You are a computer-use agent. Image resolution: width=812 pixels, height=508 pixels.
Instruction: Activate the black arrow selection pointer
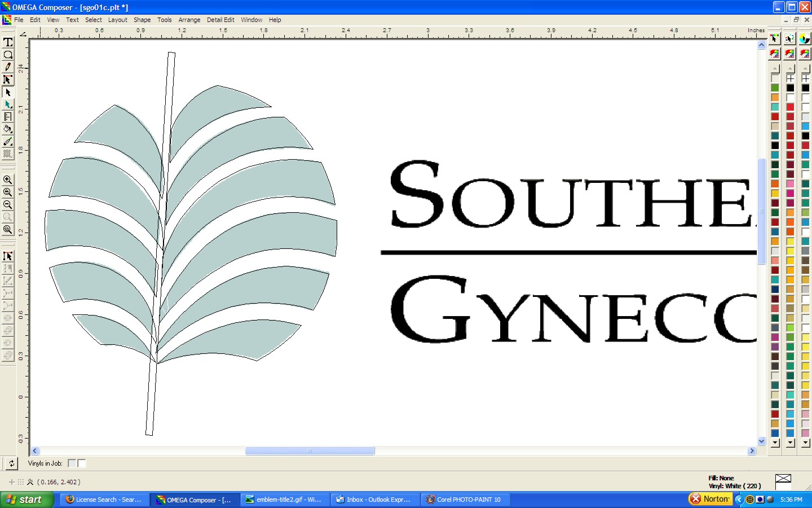coord(8,92)
